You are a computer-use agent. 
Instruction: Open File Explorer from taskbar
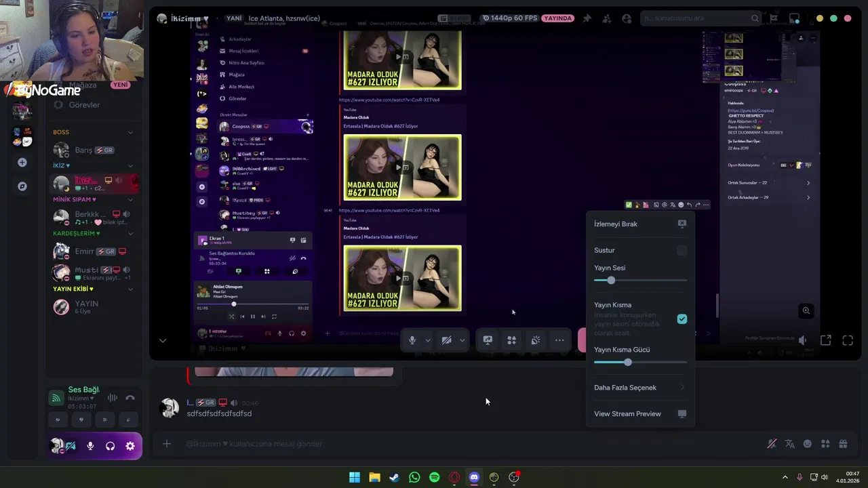tap(374, 477)
